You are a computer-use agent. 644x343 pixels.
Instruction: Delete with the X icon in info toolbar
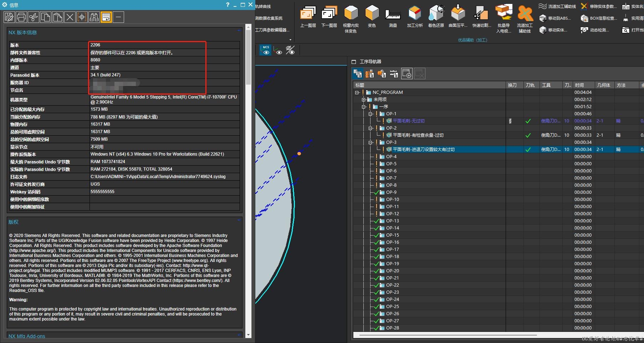pyautogui.click(x=70, y=17)
